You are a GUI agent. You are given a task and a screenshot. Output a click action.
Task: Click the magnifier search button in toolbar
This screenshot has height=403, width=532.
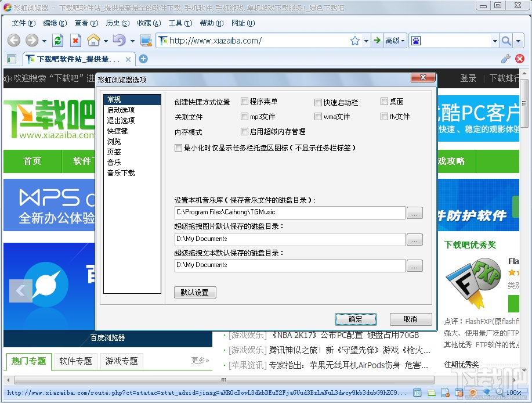click(506, 41)
